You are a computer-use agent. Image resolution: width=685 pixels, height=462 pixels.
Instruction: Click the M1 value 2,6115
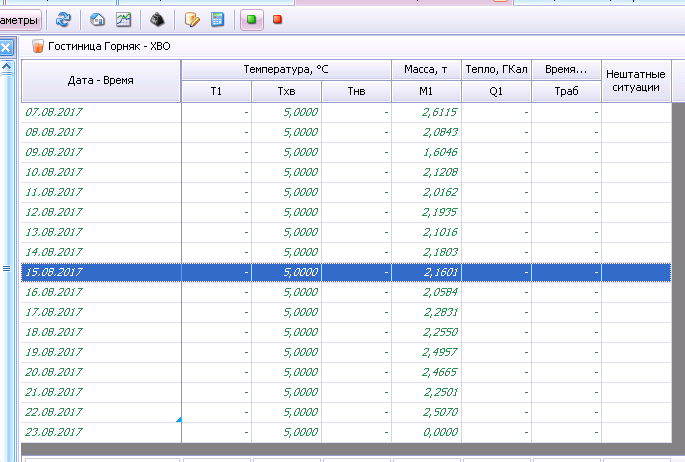point(440,113)
